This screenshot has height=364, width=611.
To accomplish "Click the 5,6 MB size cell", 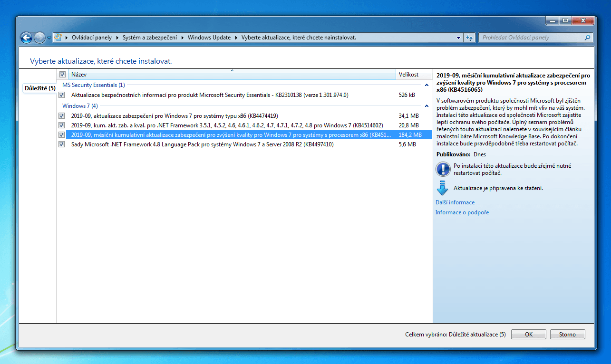I will coord(407,144).
